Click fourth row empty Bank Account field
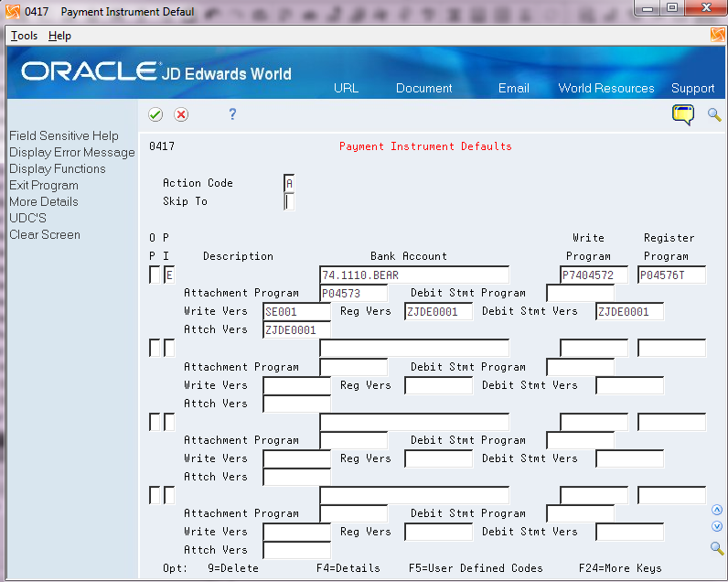The width and height of the screenshot is (728, 582). (414, 496)
